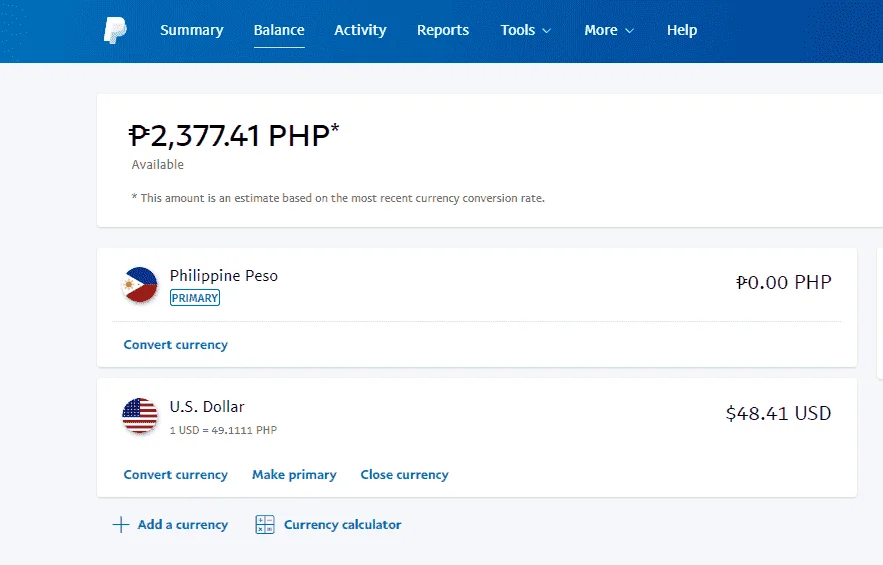Click the U.S. Dollar currency name

[207, 407]
